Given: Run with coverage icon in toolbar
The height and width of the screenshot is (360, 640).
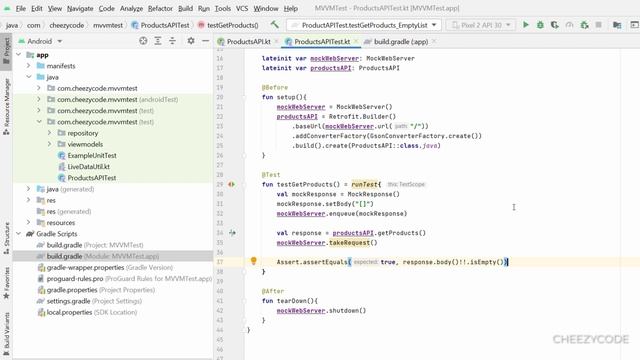Looking at the screenshot, I should (554, 25).
